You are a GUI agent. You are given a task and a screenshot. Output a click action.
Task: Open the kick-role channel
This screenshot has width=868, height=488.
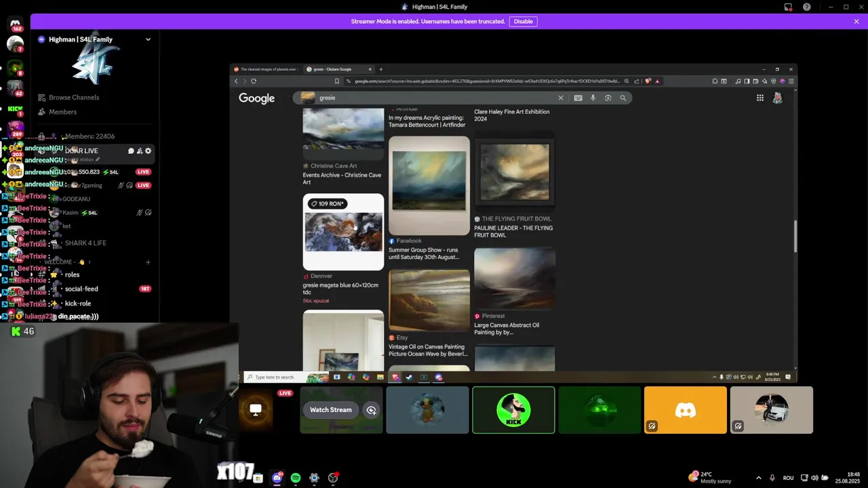pos(78,304)
